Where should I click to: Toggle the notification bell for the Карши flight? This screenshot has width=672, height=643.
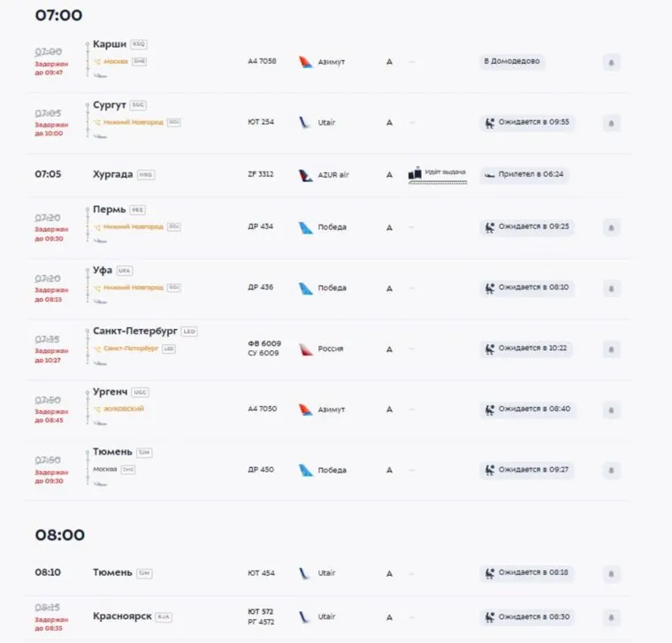(x=611, y=62)
